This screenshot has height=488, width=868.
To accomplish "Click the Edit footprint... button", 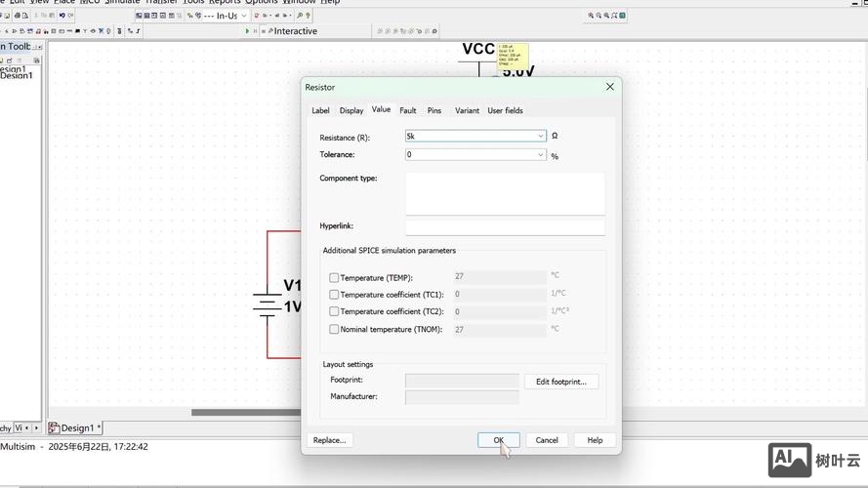I will coord(561,382).
